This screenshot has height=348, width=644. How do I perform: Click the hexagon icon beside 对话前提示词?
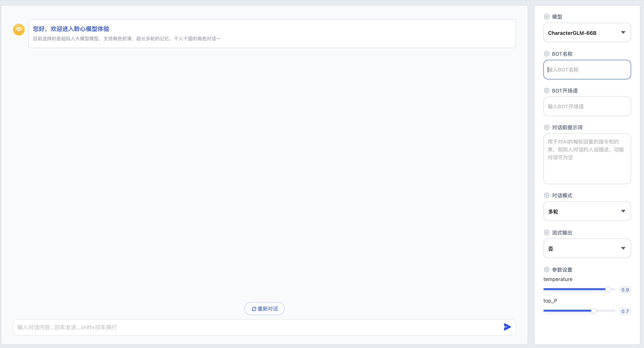tap(547, 127)
